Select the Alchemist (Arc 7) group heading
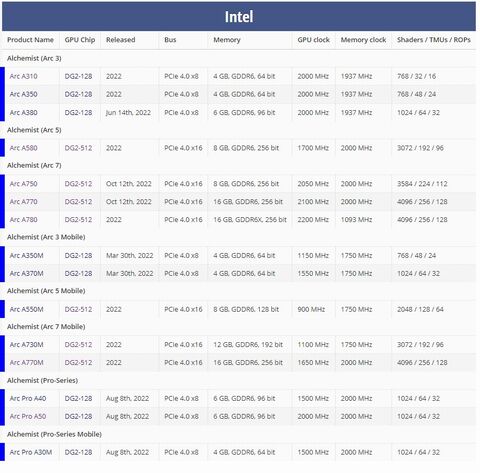Viewport: 480px width, 473px height. point(34,165)
